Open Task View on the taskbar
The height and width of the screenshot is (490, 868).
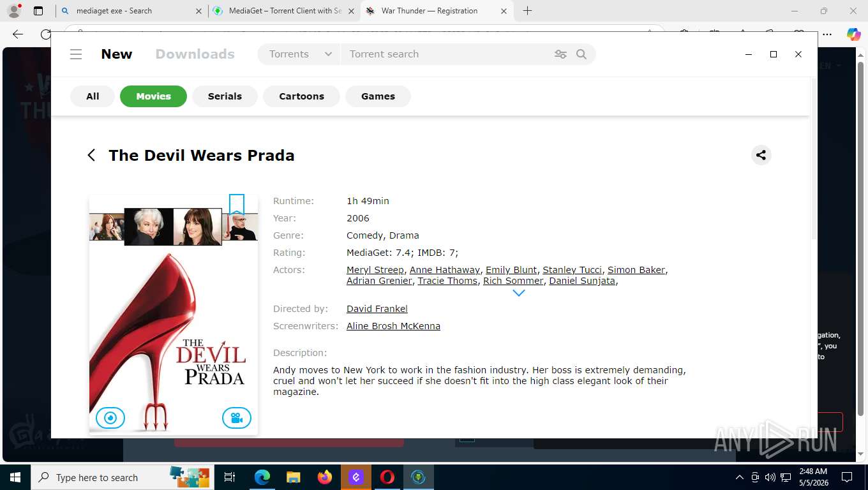click(x=230, y=477)
